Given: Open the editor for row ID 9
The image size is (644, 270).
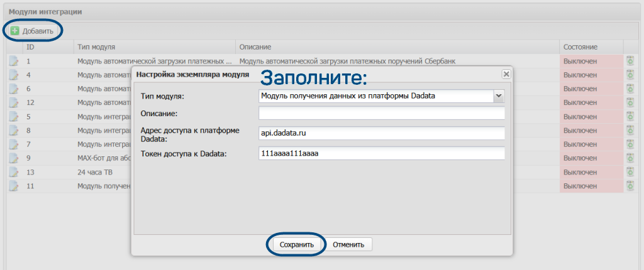Looking at the screenshot, I should point(14,158).
